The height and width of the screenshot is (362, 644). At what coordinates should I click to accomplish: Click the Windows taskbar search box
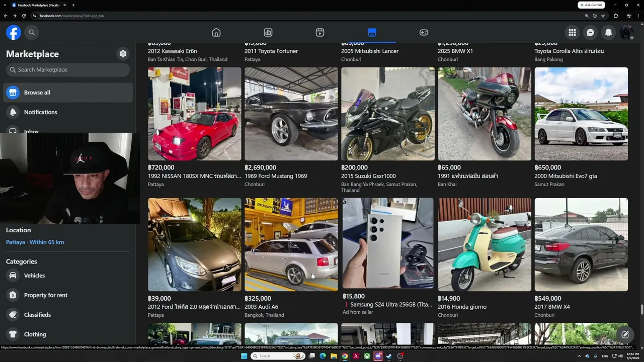278,356
